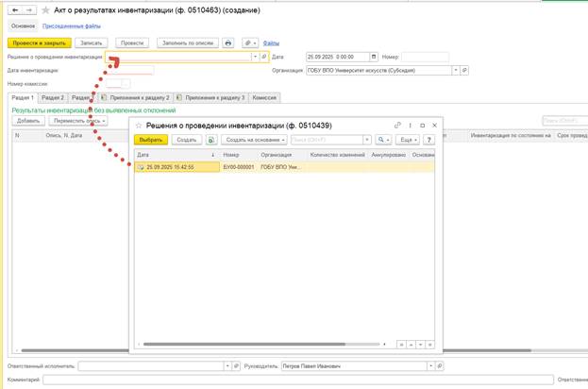Click the main table horizontal scrollbar

(276, 350)
